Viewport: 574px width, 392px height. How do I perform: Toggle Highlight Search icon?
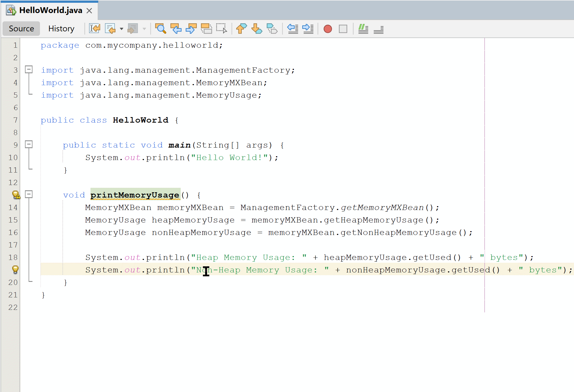(x=206, y=29)
